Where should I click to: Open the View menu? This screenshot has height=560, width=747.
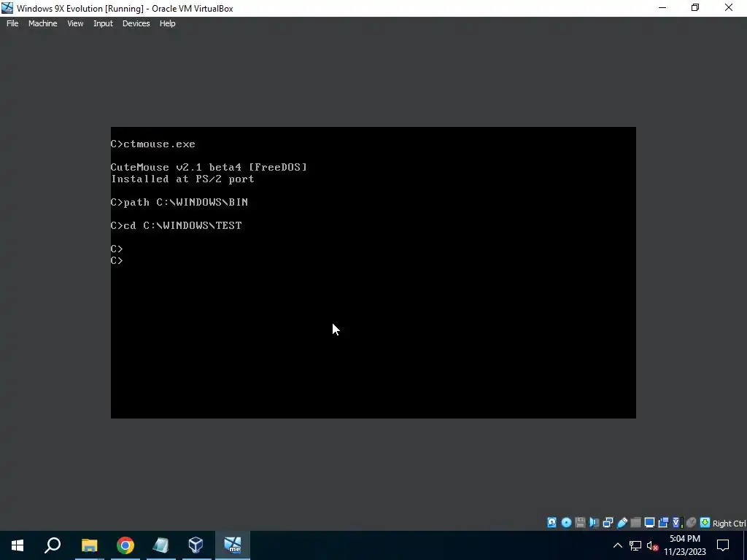(x=75, y=23)
